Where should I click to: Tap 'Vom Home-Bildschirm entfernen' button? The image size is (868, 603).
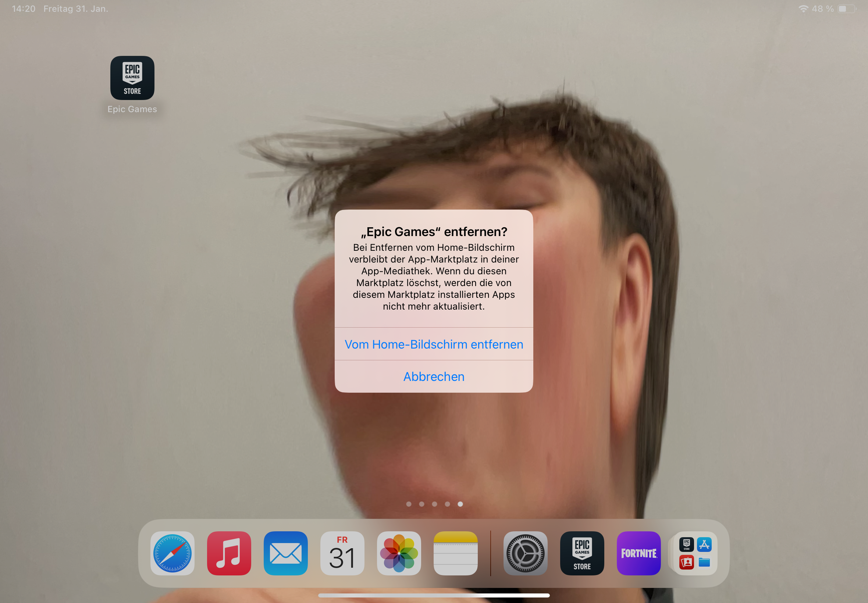coord(434,344)
